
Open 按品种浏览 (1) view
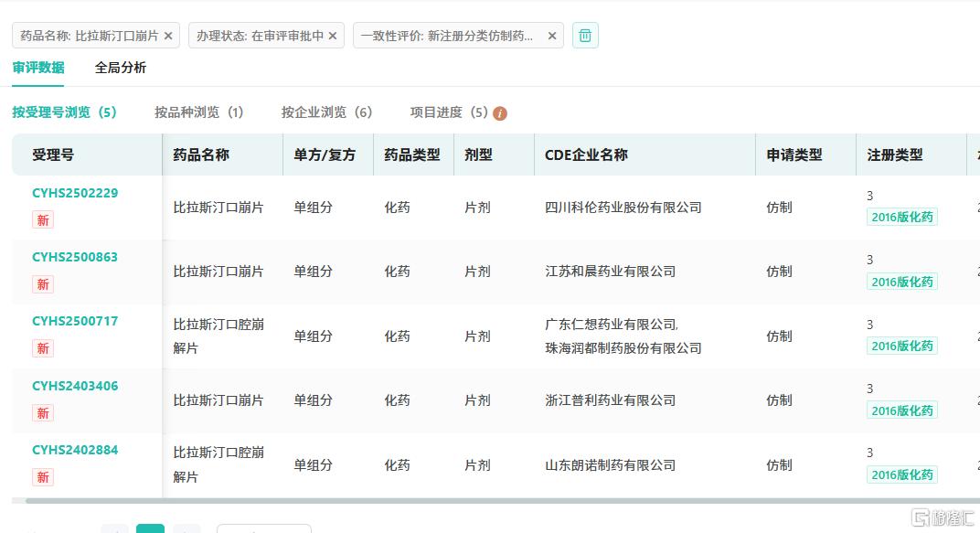click(198, 112)
